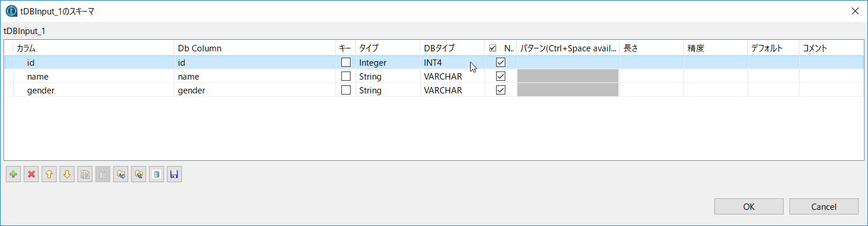Click the database cylinder icon in toolbar
The image size is (868, 226).
tap(157, 174)
